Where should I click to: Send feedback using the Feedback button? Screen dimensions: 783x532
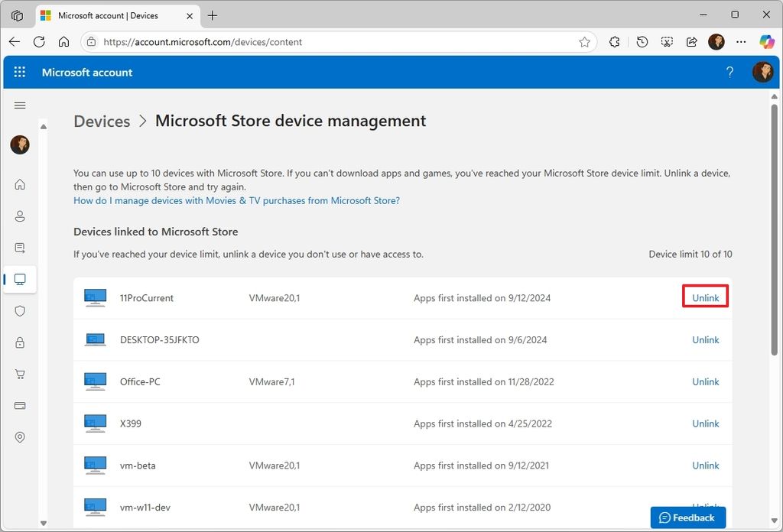click(687, 517)
